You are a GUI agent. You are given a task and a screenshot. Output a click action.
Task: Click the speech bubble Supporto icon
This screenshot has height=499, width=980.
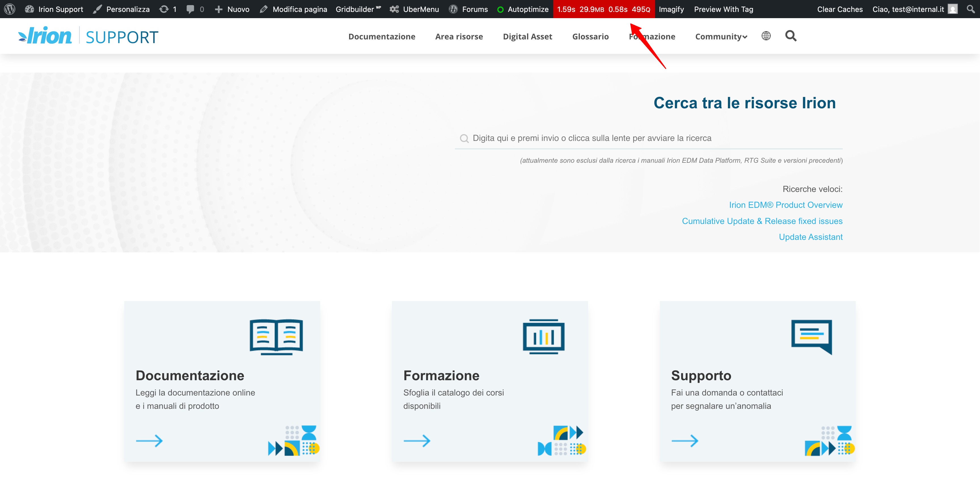pos(812,337)
